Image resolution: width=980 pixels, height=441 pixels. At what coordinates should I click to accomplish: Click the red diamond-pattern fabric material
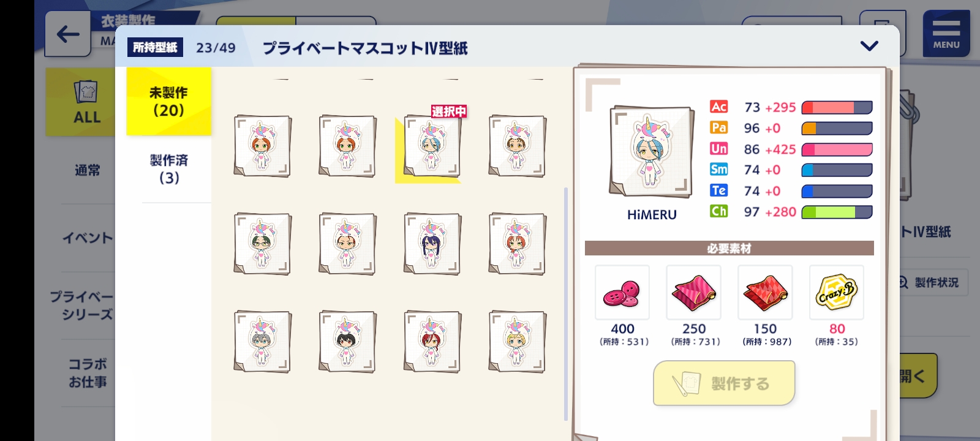[765, 292]
